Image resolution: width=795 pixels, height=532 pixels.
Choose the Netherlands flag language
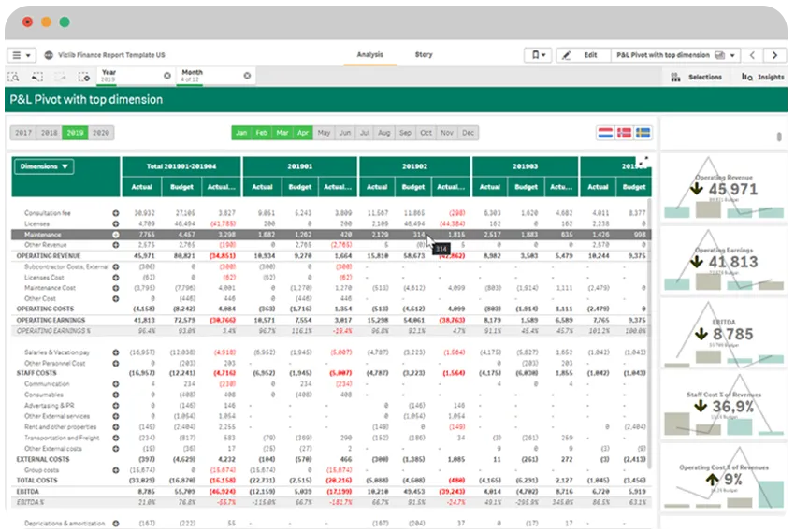tap(606, 134)
